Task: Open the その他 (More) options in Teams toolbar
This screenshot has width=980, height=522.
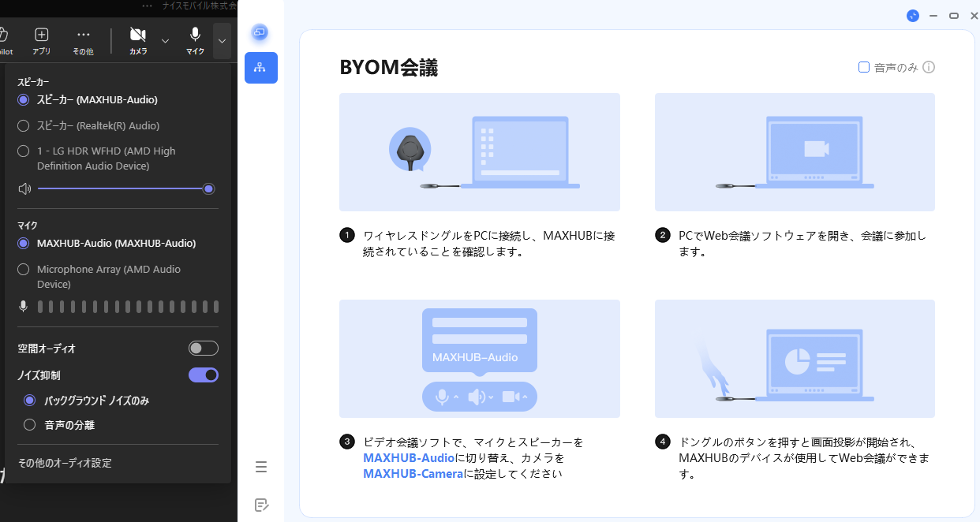Action: click(x=83, y=41)
